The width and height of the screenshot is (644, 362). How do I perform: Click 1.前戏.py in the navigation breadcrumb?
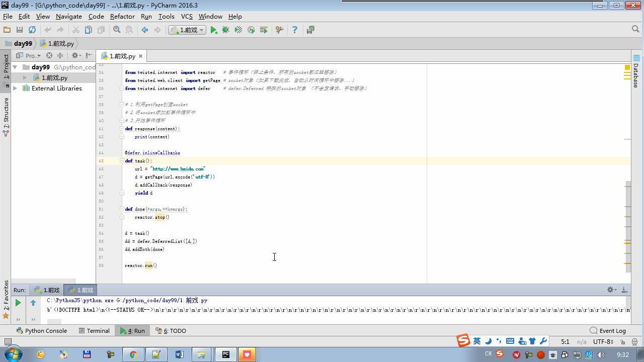57,44
